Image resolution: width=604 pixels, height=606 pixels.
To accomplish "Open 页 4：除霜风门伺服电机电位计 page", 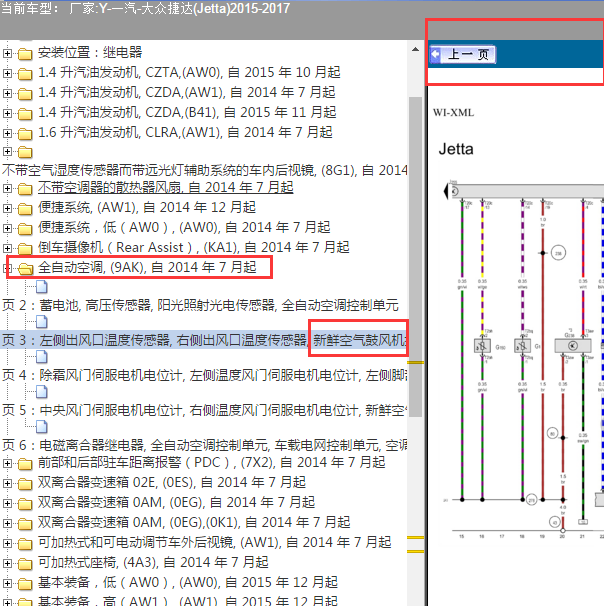I will 204,375.
